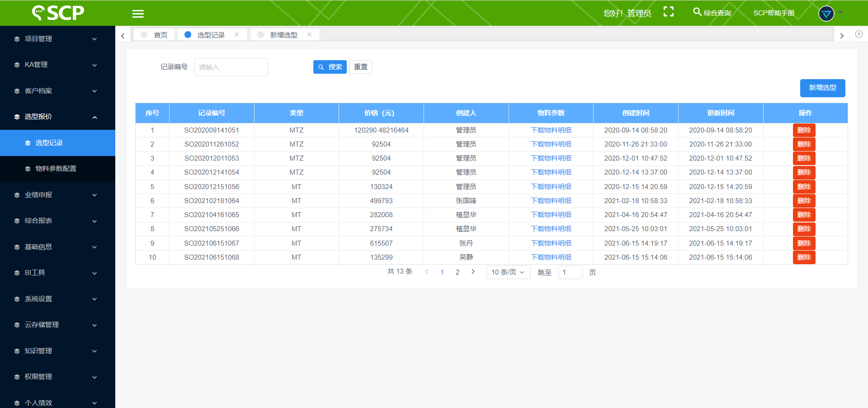Download 物料明细 for SO202106151068
868x408 pixels.
click(551, 257)
